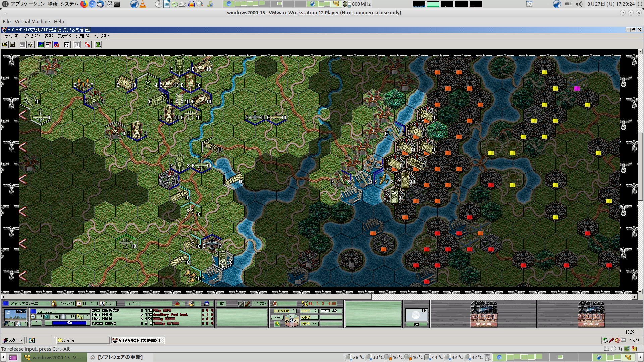This screenshot has width=644, height=362.
Task: Click the calendar icon beside 44. 7. 4
Action: coord(79,303)
